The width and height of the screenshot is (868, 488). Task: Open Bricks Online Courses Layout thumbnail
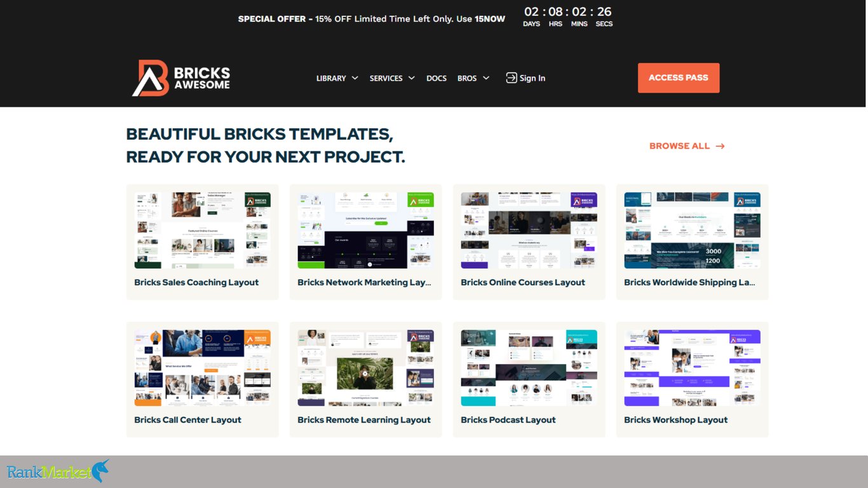pyautogui.click(x=529, y=231)
